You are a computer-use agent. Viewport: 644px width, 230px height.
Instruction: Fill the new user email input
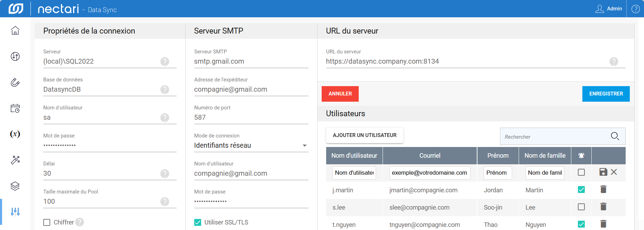pos(430,173)
